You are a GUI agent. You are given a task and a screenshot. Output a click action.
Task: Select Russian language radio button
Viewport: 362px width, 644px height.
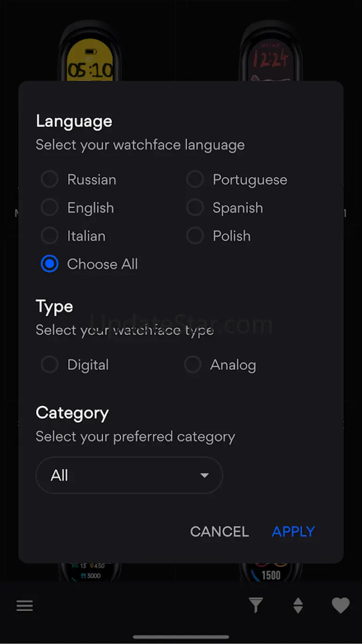pyautogui.click(x=50, y=179)
